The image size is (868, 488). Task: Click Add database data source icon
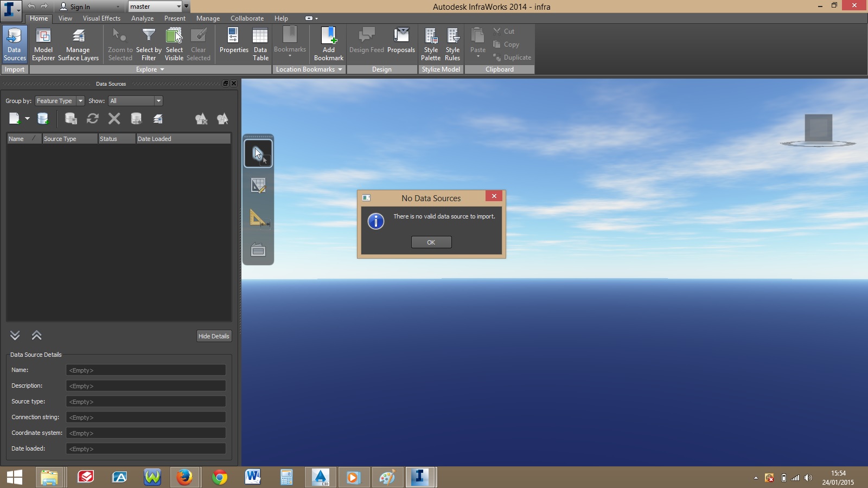tap(43, 119)
